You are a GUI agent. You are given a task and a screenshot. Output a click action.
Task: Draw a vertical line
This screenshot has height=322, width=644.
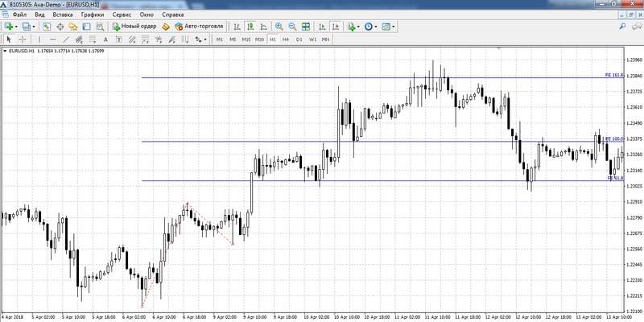click(39, 39)
